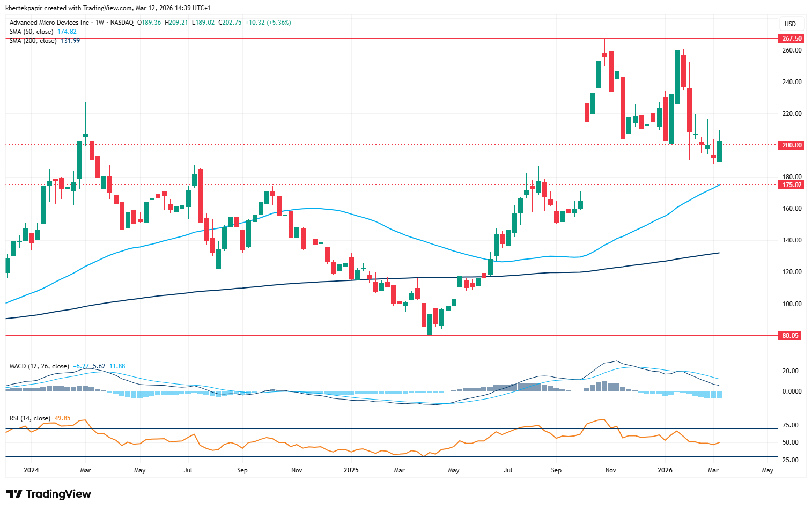This screenshot has height=510, width=812.
Task: Click the 1W interval in the chart title
Action: [x=100, y=23]
